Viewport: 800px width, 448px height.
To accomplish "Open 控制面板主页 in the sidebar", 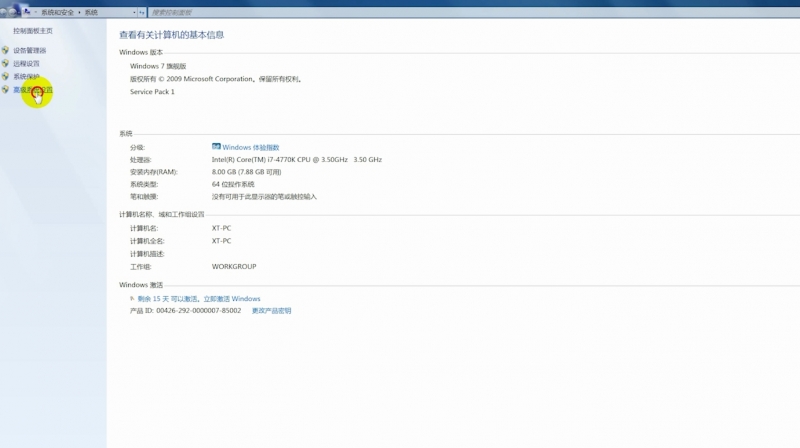I will click(33, 31).
